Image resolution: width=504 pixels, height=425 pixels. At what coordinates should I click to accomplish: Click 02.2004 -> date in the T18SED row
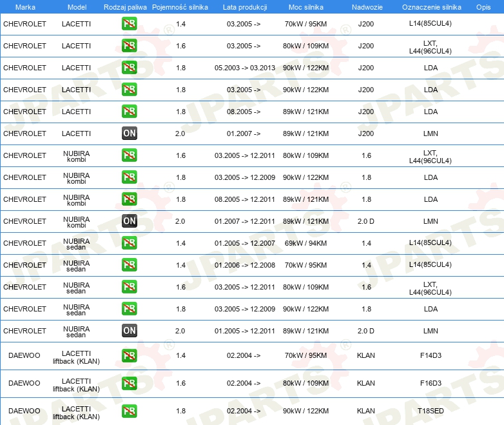click(x=244, y=411)
